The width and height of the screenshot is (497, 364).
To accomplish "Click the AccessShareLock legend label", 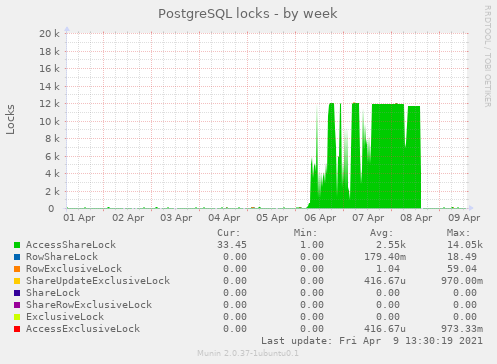I will (x=71, y=245).
